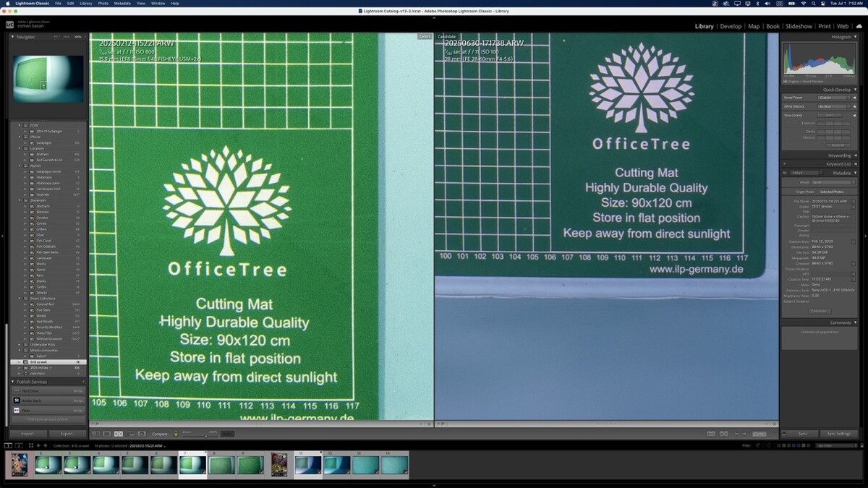Click the second window display button in filmstrip bar
The image size is (868, 488).
pyautogui.click(x=18, y=445)
